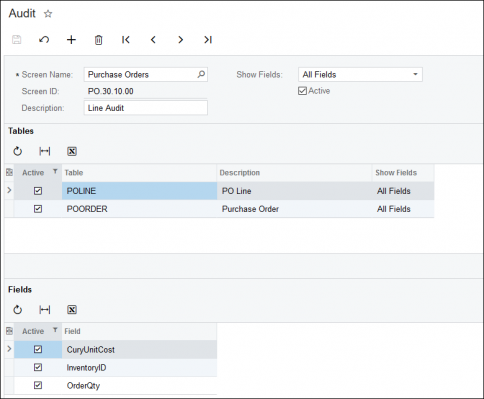Open Tables grid column configuration icon
Image resolution: width=484 pixels, height=399 pixels.
pos(9,172)
